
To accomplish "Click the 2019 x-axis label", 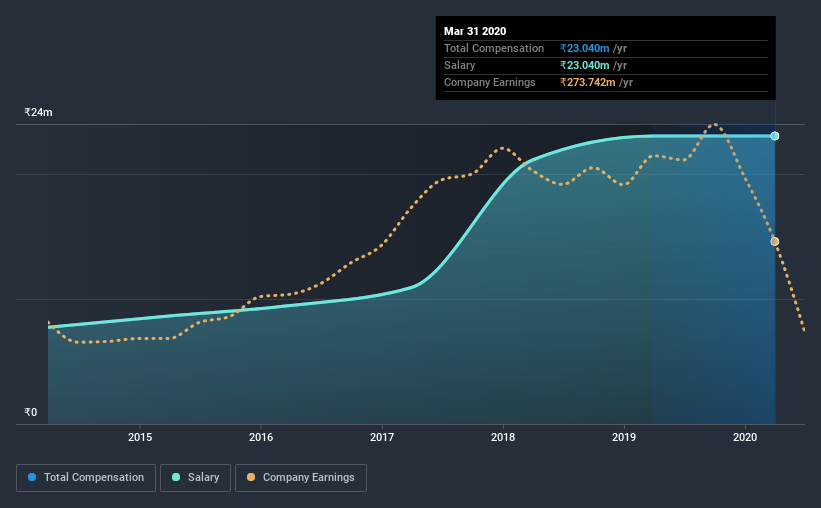I will (624, 437).
